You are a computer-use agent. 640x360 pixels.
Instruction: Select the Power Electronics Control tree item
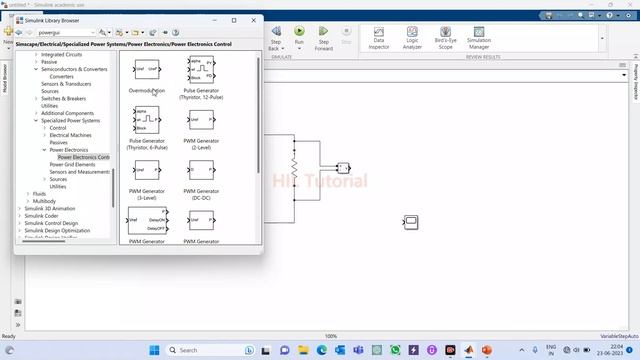pyautogui.click(x=83, y=157)
